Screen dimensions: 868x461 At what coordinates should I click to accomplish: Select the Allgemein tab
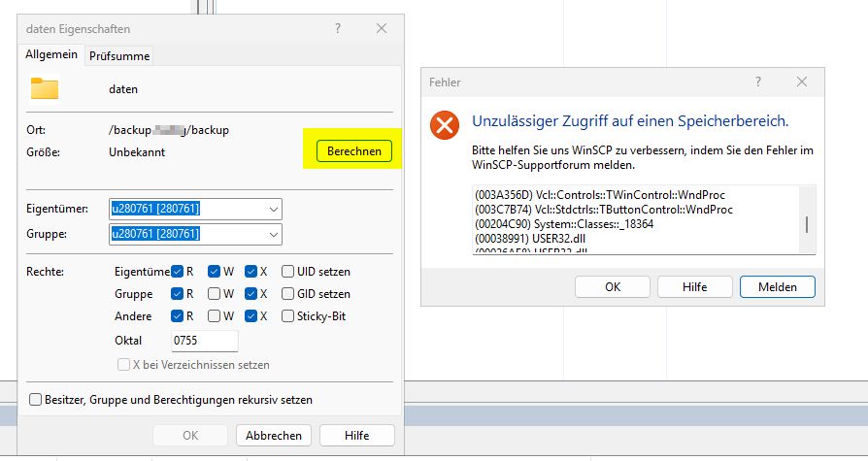point(52,55)
